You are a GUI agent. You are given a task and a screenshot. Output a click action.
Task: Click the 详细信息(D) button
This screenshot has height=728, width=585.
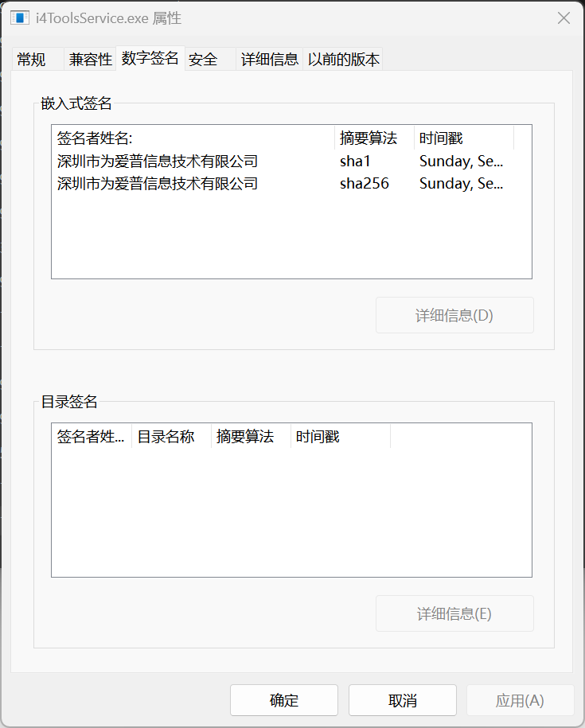[x=454, y=315]
